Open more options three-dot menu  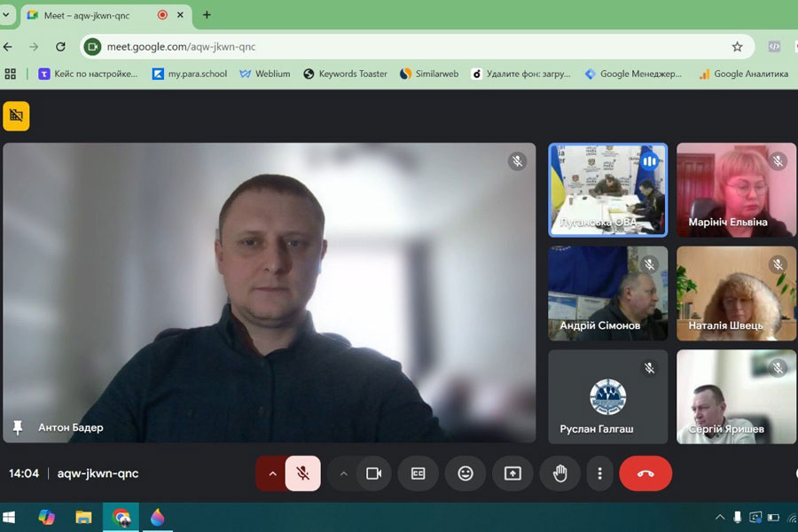click(600, 473)
